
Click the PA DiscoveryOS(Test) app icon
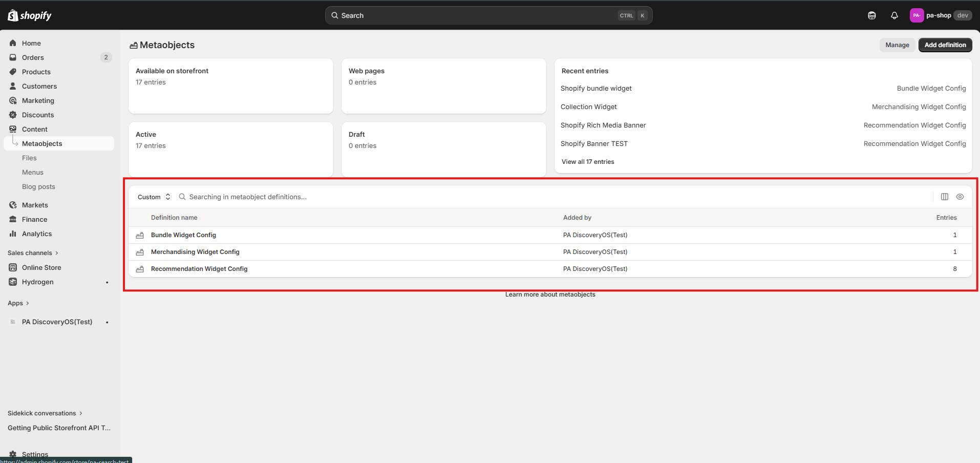point(13,322)
